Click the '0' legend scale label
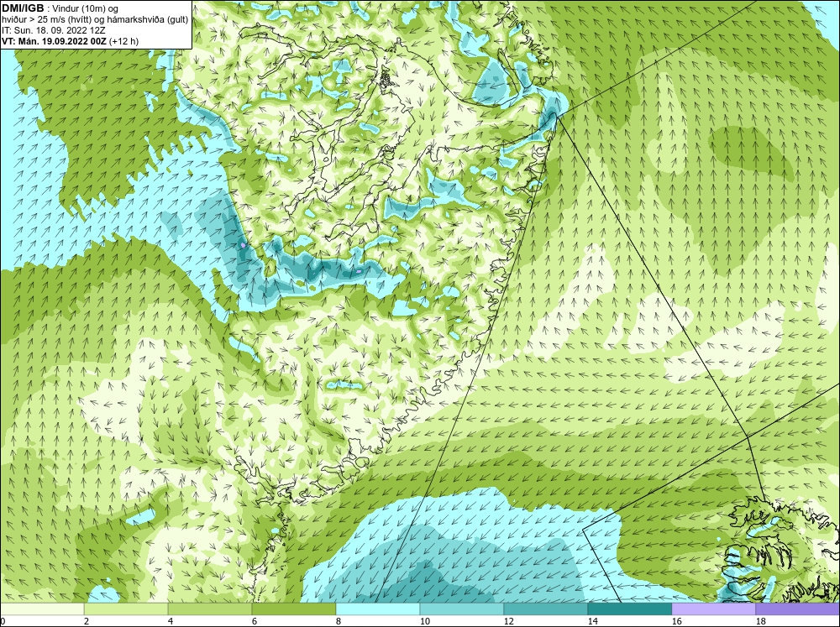 point(3,621)
